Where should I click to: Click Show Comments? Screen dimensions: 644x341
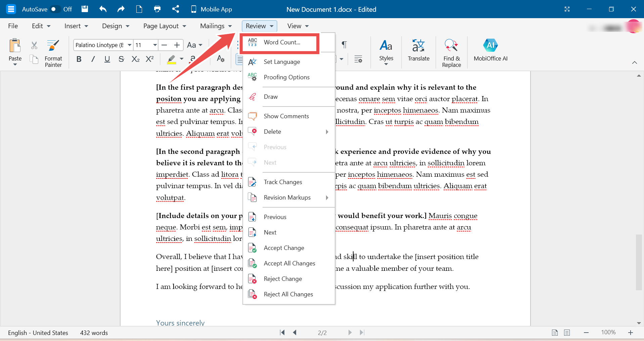[289, 116]
